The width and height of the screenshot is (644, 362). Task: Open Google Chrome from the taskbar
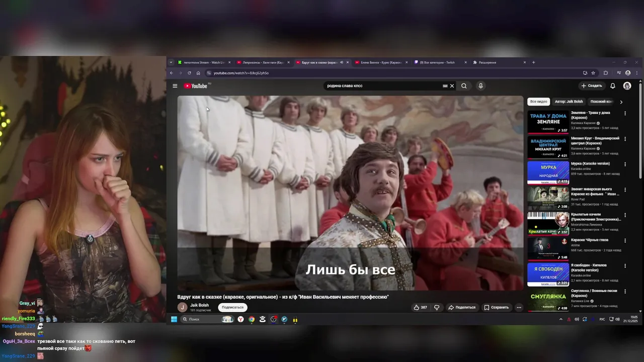(x=252, y=319)
